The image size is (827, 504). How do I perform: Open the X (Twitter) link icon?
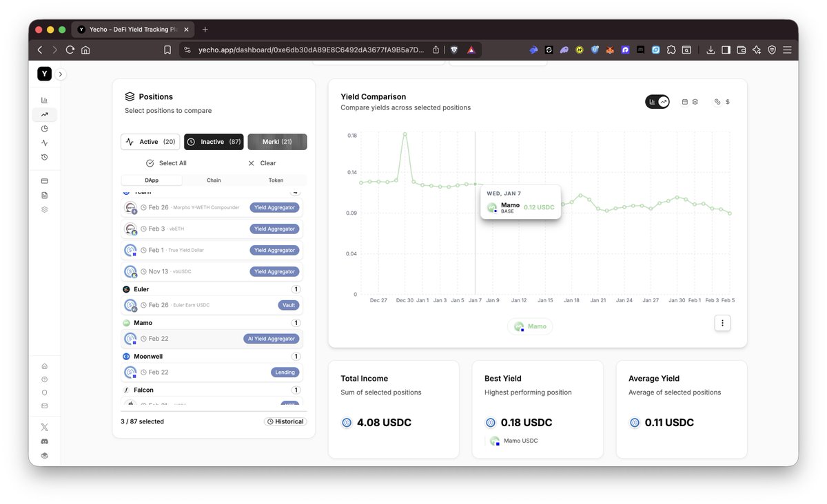pyautogui.click(x=44, y=427)
